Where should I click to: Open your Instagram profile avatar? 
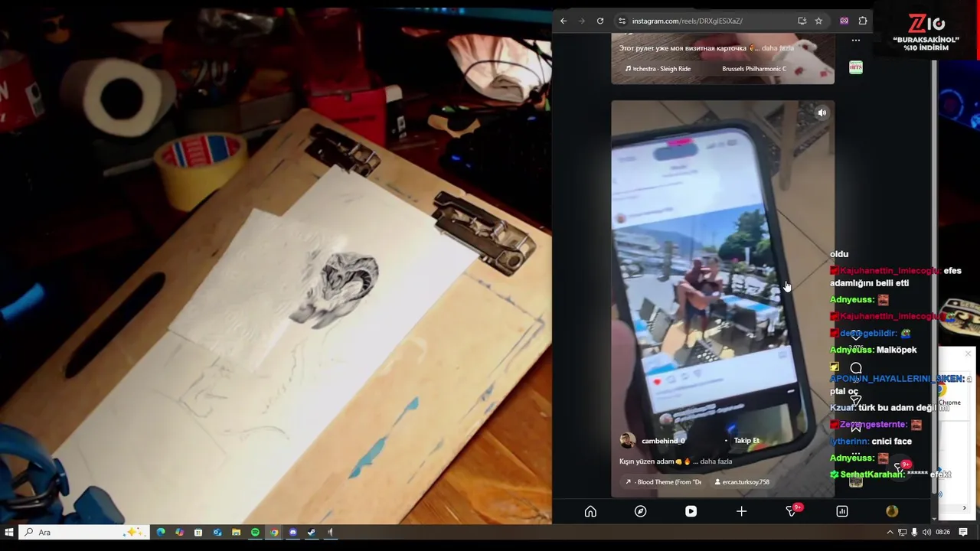tap(892, 511)
